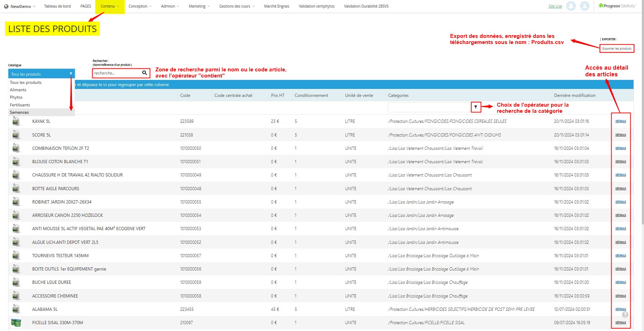Click the FICELLE SISAL product thumbnail
The width and height of the screenshot is (644, 331).
pos(16,323)
